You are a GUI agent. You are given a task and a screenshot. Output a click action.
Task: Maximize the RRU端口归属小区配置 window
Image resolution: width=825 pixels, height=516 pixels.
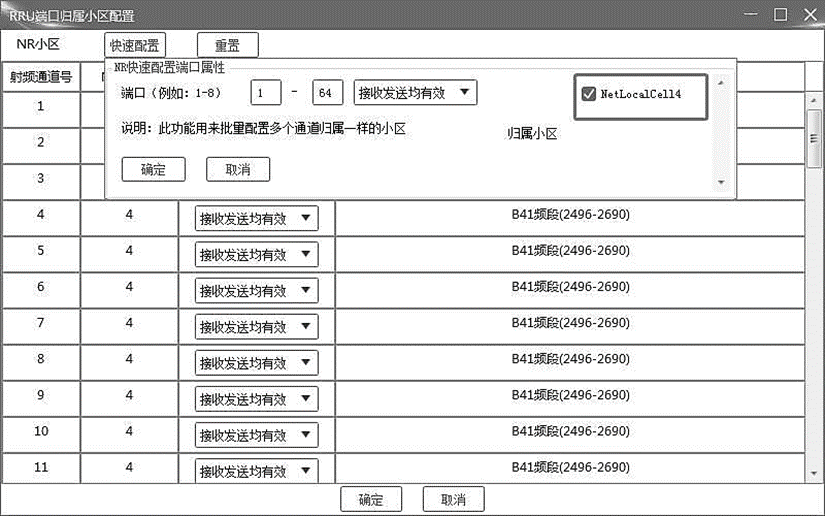point(781,14)
